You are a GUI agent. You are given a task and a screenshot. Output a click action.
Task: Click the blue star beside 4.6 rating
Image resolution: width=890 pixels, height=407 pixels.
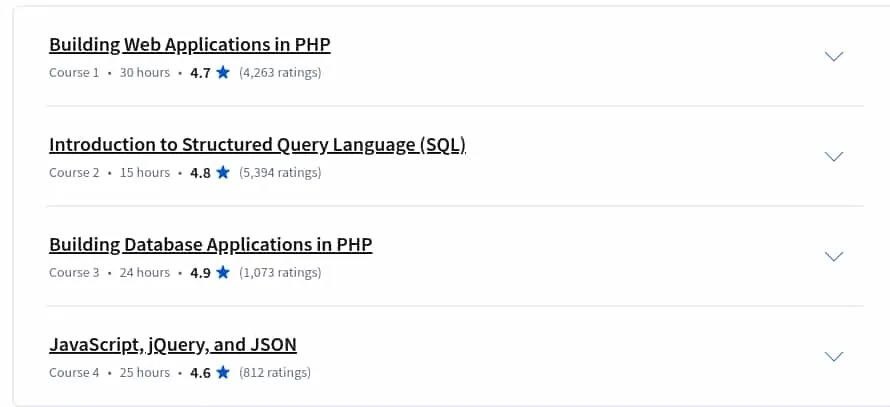pyautogui.click(x=223, y=372)
